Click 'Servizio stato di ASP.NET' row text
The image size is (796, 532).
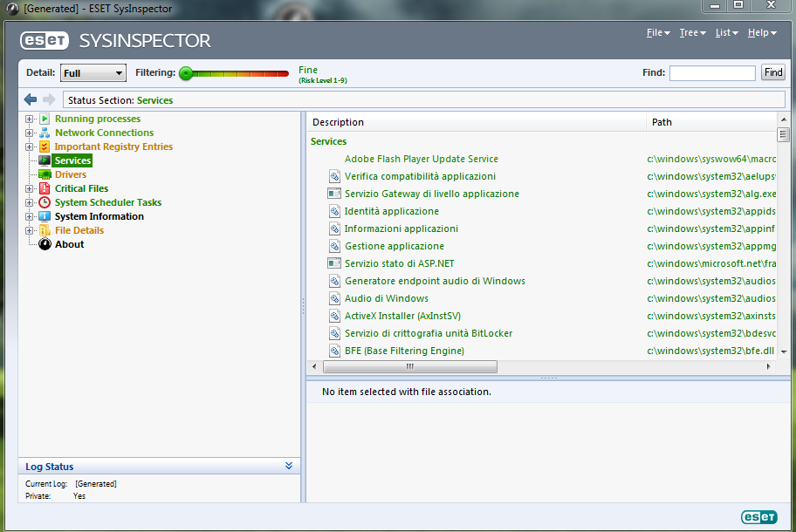[x=400, y=263]
